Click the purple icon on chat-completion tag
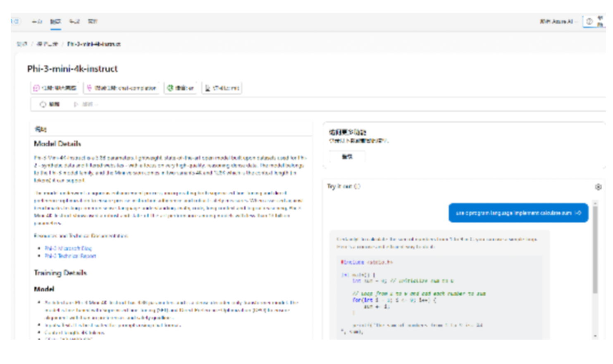 pos(89,88)
